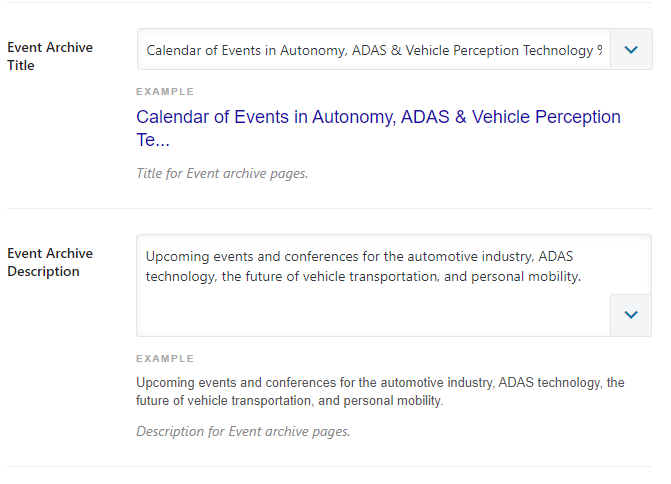This screenshot has width=671, height=484.
Task: Click the "Description for Event archive pages." hint
Action: point(243,432)
